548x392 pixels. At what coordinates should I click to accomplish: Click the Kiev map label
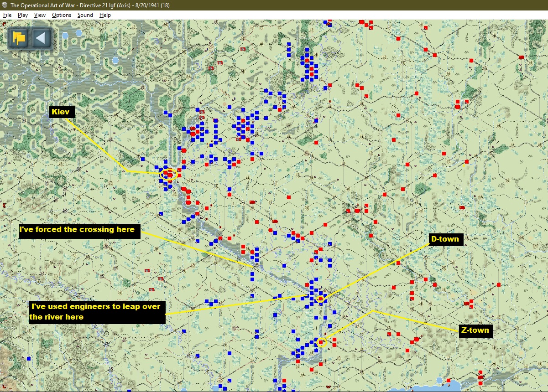click(62, 112)
